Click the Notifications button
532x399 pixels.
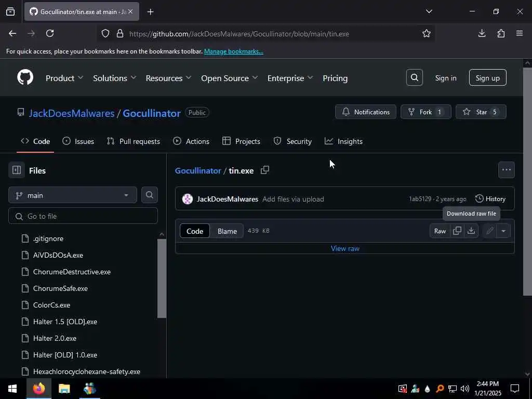[x=365, y=112]
